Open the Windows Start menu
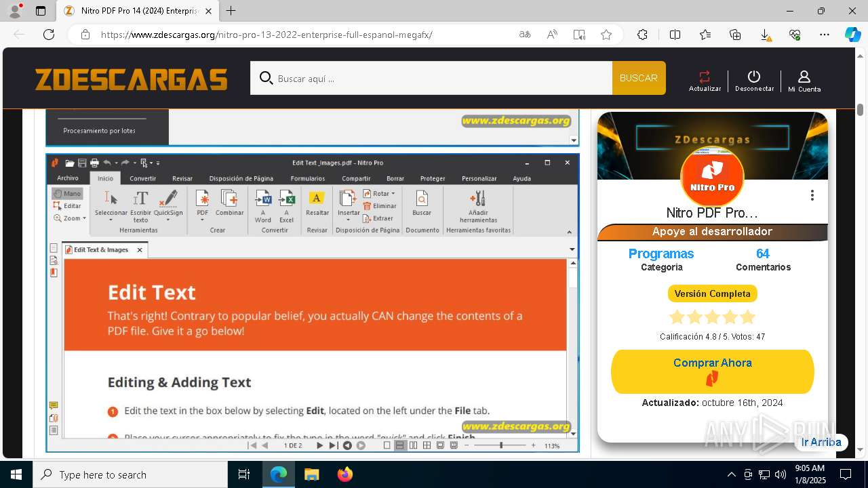The image size is (868, 488). [16, 474]
